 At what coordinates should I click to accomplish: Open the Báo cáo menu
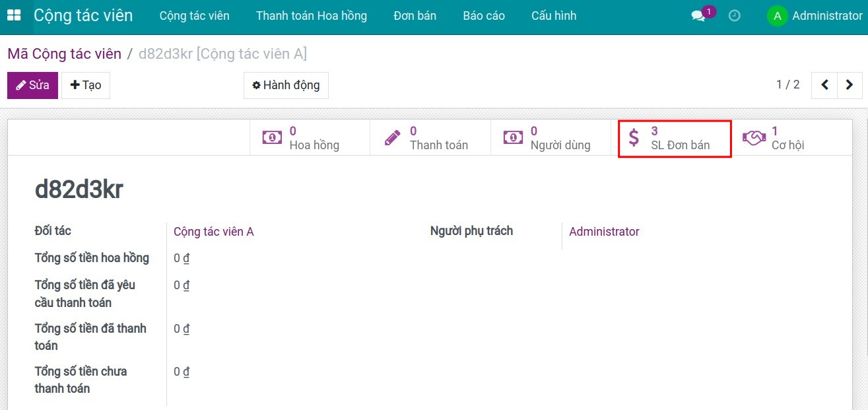click(484, 15)
